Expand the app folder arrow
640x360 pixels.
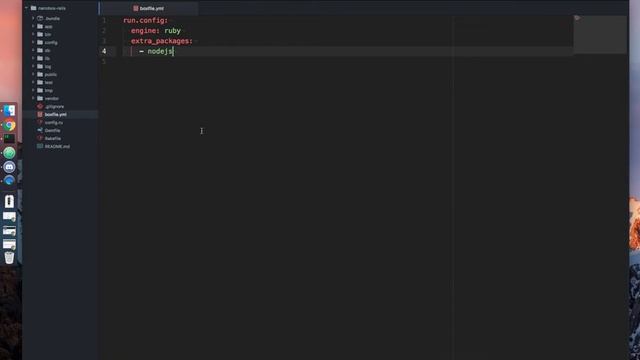point(33,26)
